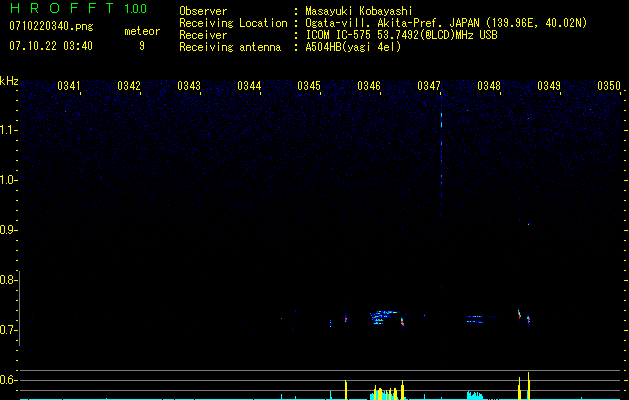
Task: Click the 0342 time marker
Action: point(129,86)
